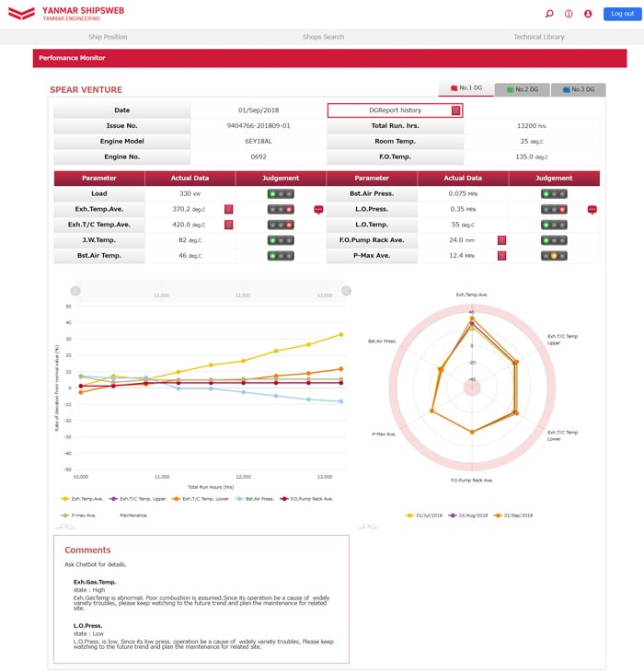
Task: Open the Technical Library menu
Action: coord(539,37)
